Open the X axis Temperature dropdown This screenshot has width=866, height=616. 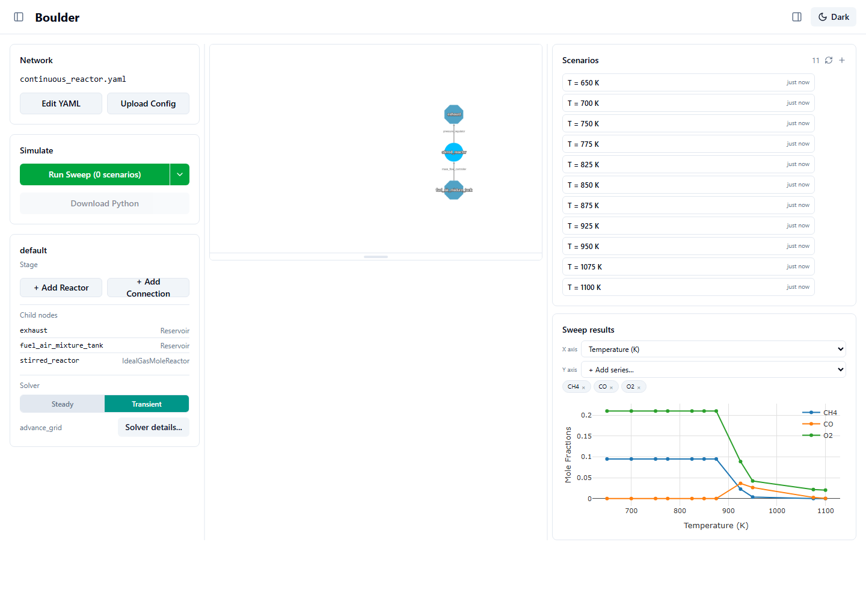(713, 349)
